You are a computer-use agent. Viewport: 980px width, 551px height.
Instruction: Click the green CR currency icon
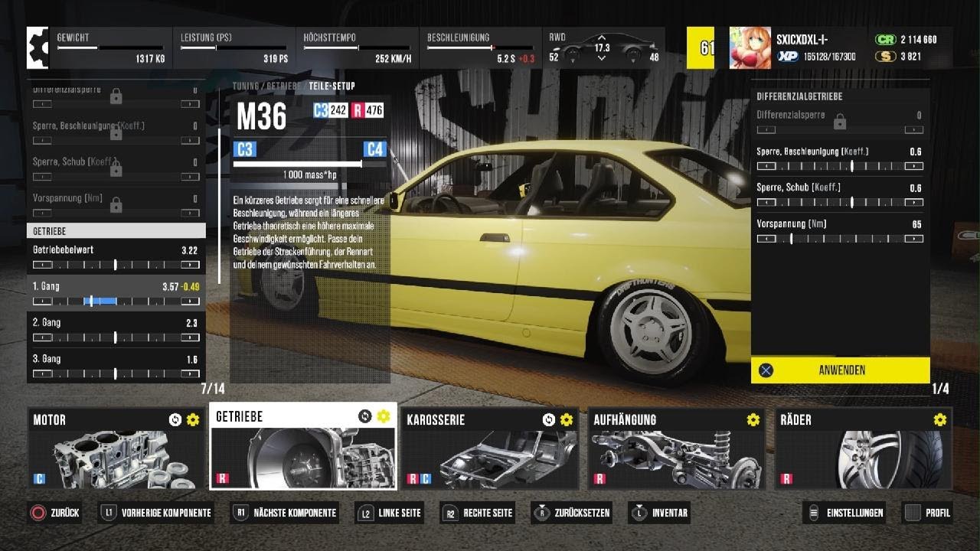click(x=885, y=40)
